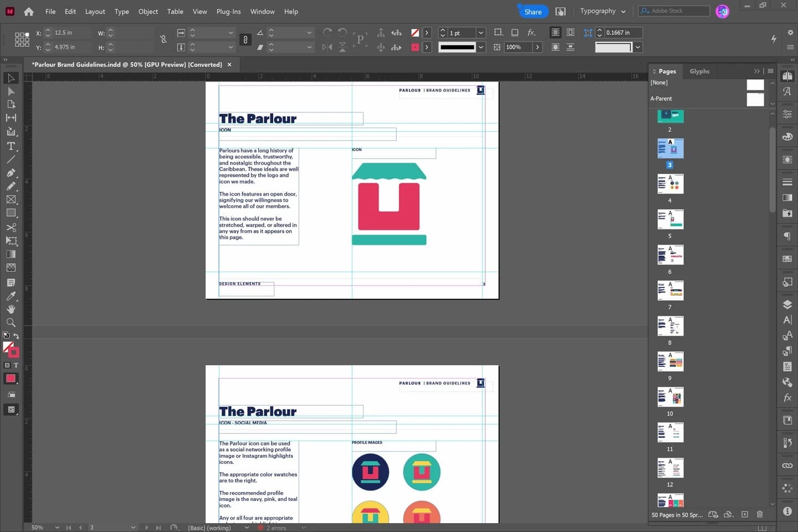The image size is (798, 532).
Task: Close the Parlour Brand Guidelines document tab
Action: 229,65
